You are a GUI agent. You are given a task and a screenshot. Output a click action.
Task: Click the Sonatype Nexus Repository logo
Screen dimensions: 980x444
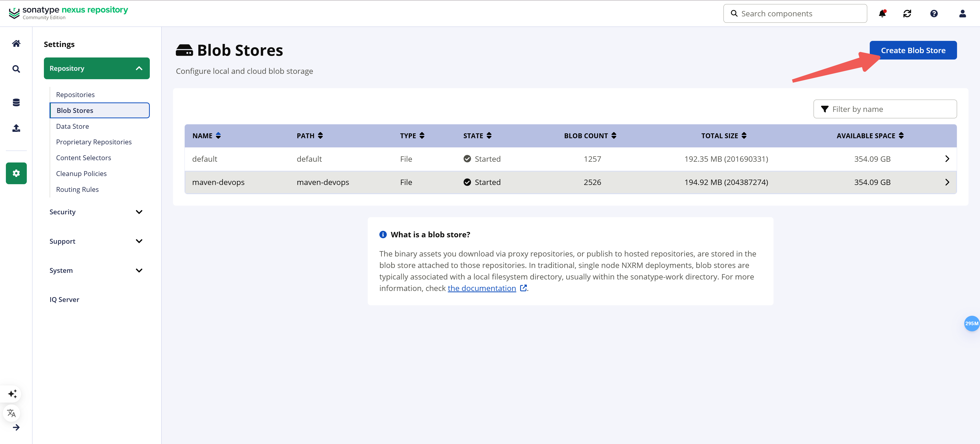(68, 13)
